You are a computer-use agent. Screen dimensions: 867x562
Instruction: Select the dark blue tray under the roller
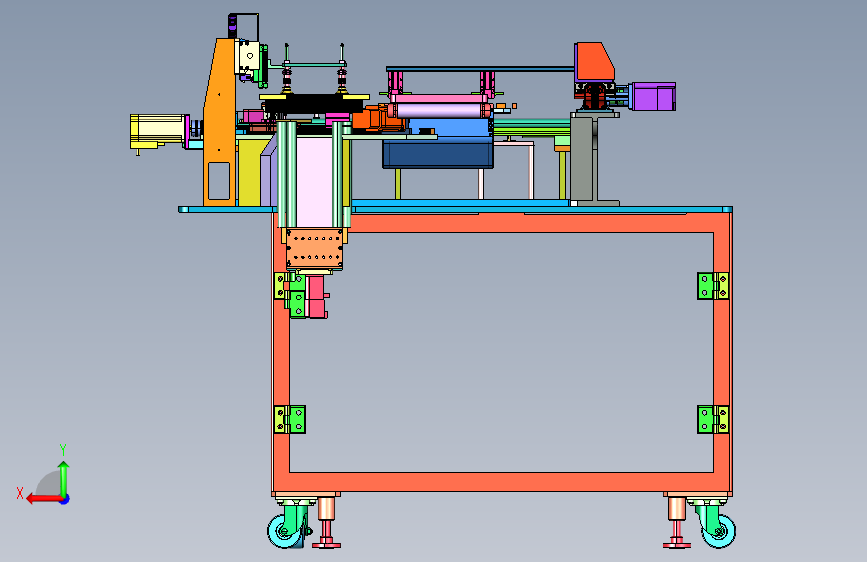(x=438, y=154)
